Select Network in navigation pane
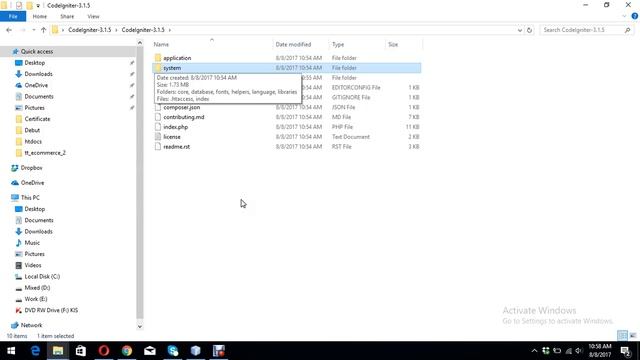Screen dimensions: 640x360 click(x=31, y=325)
